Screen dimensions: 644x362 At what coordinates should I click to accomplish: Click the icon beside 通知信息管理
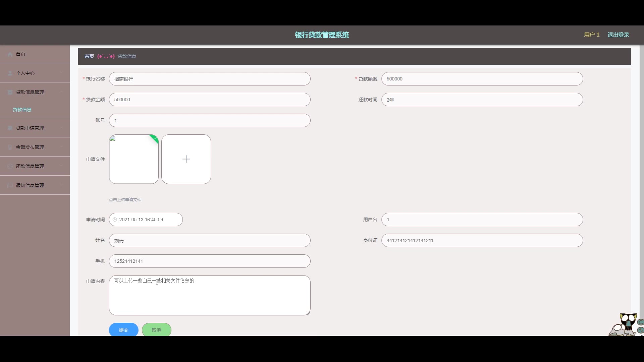coord(10,185)
